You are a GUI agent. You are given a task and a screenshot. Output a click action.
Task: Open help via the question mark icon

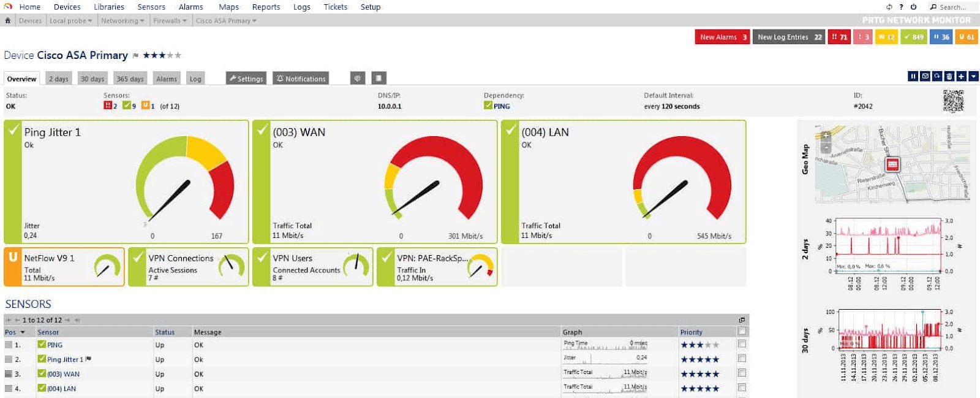pyautogui.click(x=901, y=7)
